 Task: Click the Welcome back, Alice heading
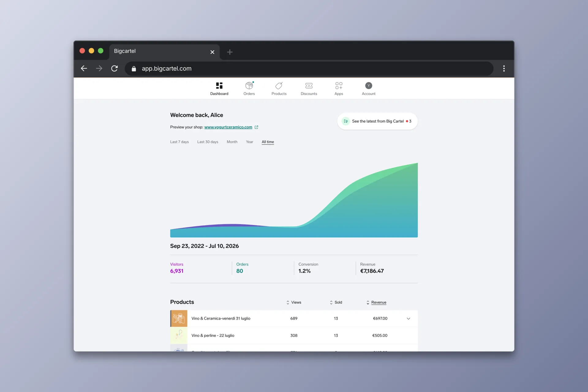197,115
